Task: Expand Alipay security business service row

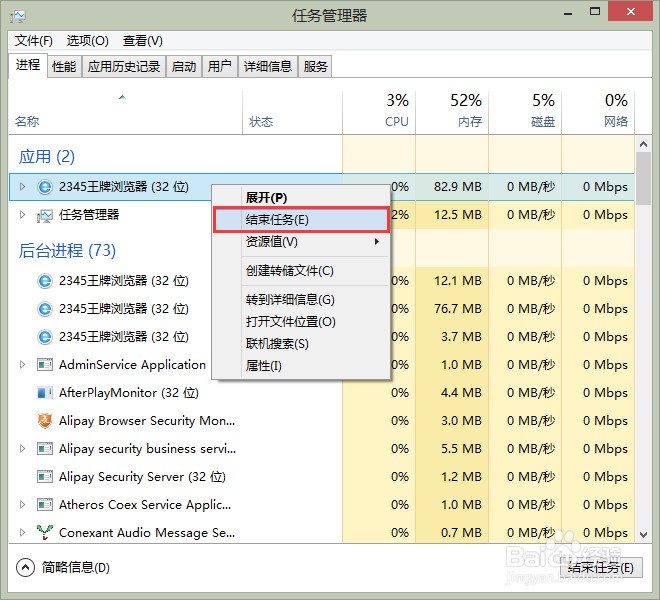Action: (22, 449)
